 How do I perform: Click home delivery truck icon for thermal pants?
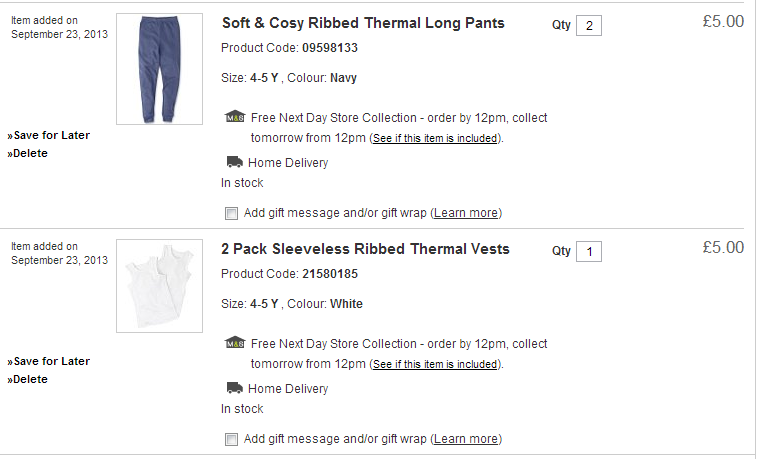(x=234, y=162)
